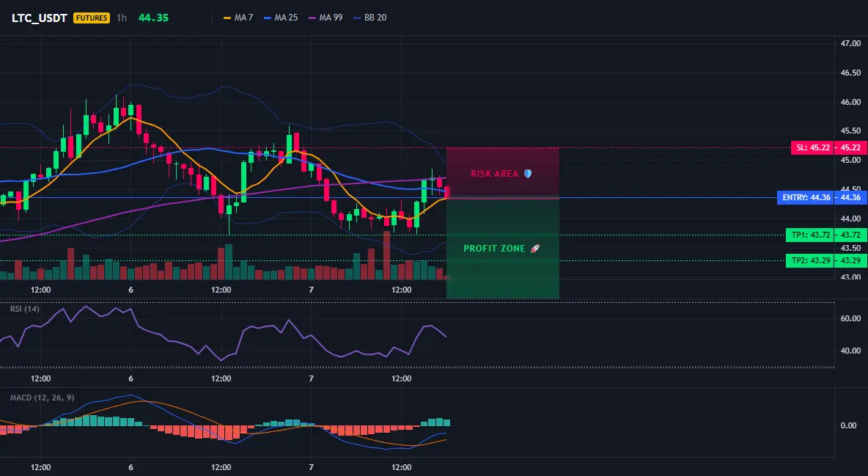Click the rocket icon beside PROFIT ZONE
This screenshot has width=868, height=476.
tap(534, 248)
